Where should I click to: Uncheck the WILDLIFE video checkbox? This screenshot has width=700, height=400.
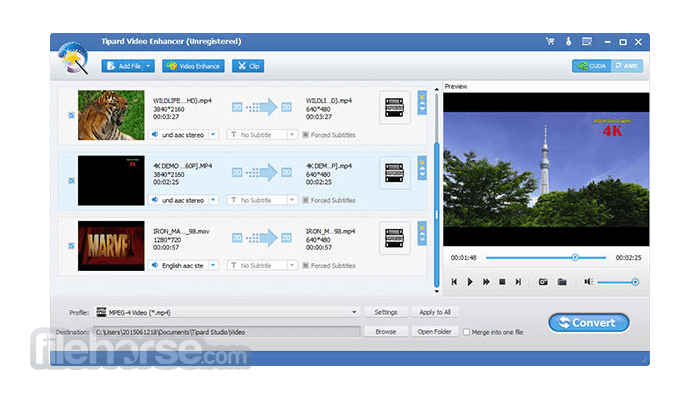coord(71,115)
